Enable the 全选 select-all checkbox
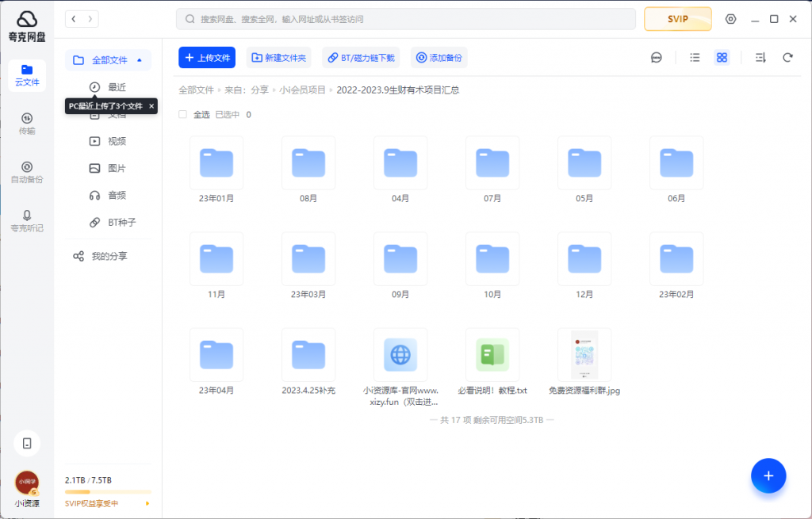 tap(182, 113)
